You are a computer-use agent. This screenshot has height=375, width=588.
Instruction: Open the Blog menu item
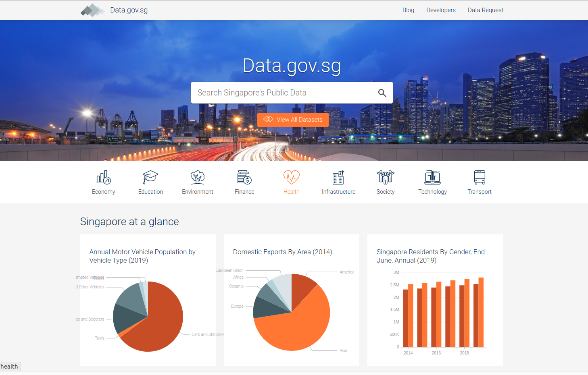tap(408, 10)
